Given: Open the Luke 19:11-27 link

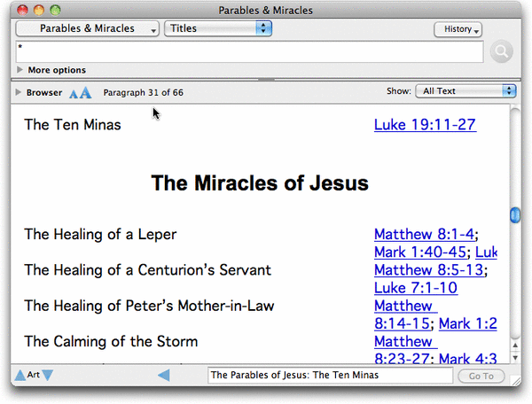Looking at the screenshot, I should click(x=425, y=125).
